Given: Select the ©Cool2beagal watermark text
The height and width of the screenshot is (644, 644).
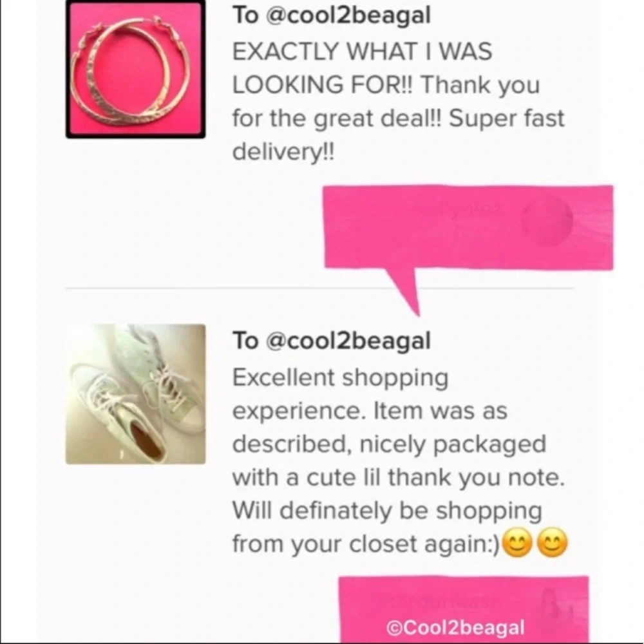Looking at the screenshot, I should pyautogui.click(x=455, y=627).
